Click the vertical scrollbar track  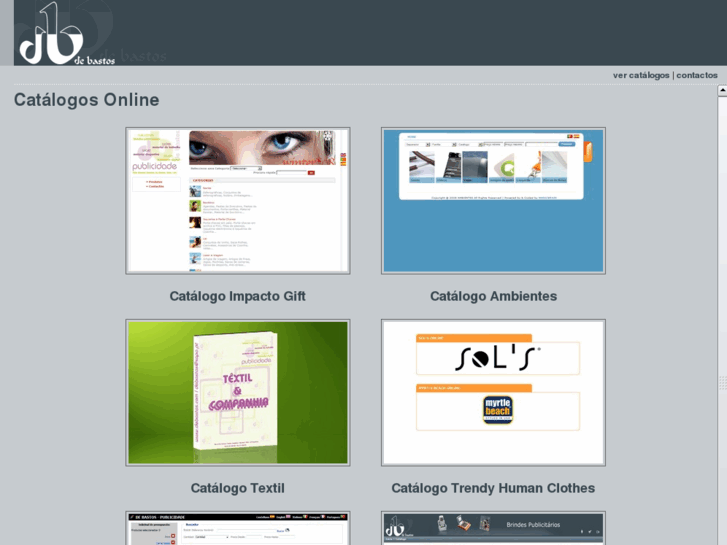point(722,320)
